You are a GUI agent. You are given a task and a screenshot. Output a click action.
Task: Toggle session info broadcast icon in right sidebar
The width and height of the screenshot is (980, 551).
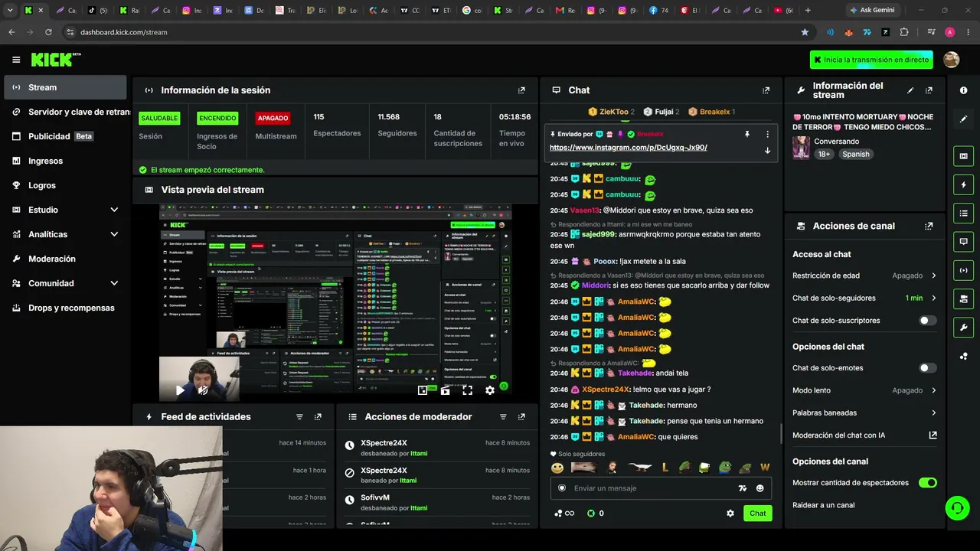tap(963, 270)
